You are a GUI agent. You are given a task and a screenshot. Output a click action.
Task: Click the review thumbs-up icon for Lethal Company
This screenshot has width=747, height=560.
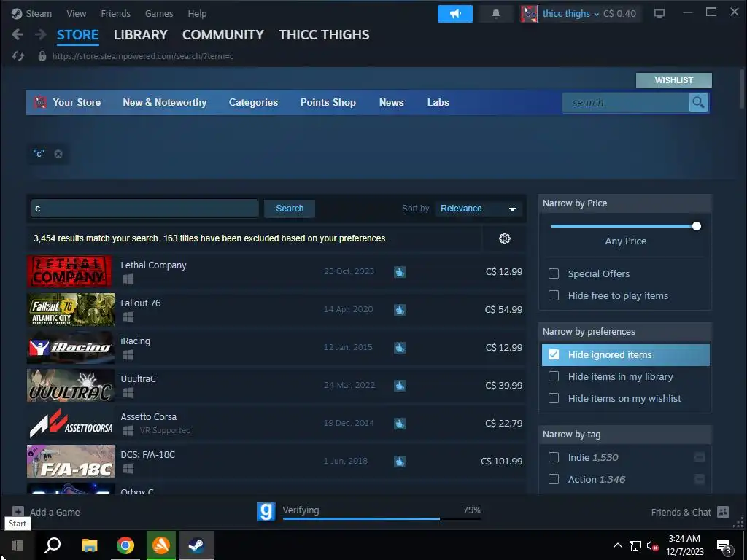tap(400, 272)
